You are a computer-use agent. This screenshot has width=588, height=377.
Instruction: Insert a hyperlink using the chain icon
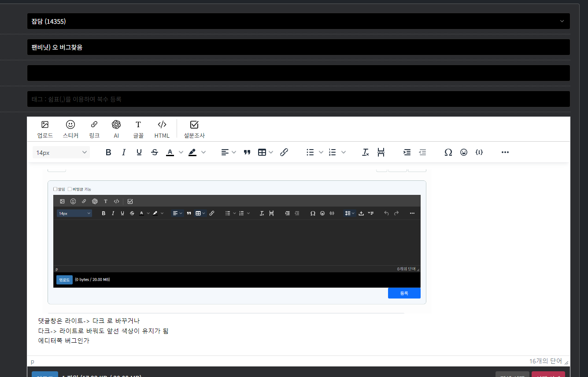click(284, 152)
